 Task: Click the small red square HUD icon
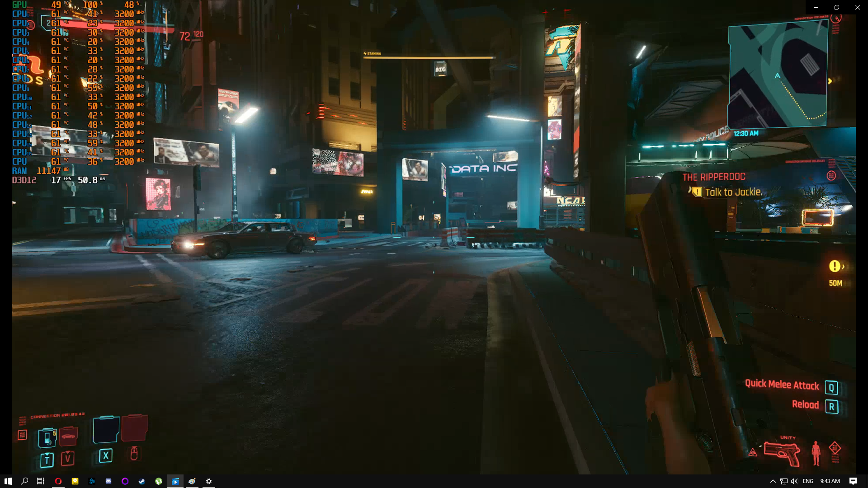22,435
